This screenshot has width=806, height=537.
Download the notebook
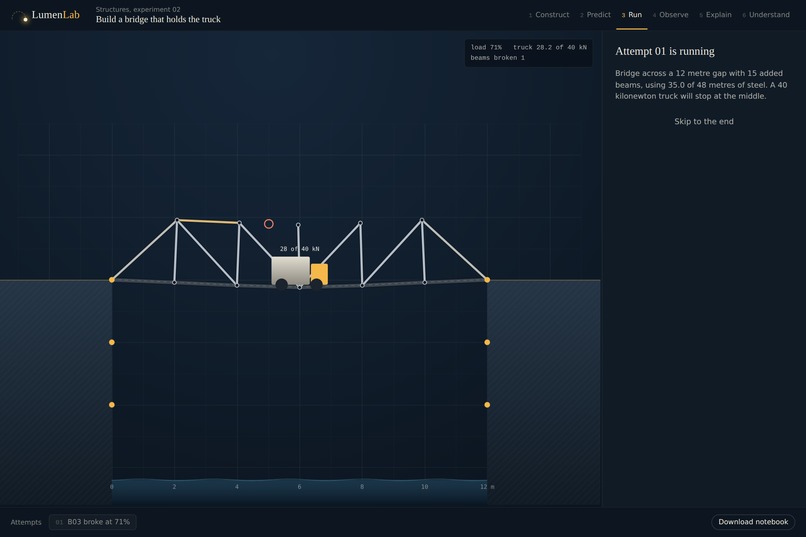click(753, 522)
